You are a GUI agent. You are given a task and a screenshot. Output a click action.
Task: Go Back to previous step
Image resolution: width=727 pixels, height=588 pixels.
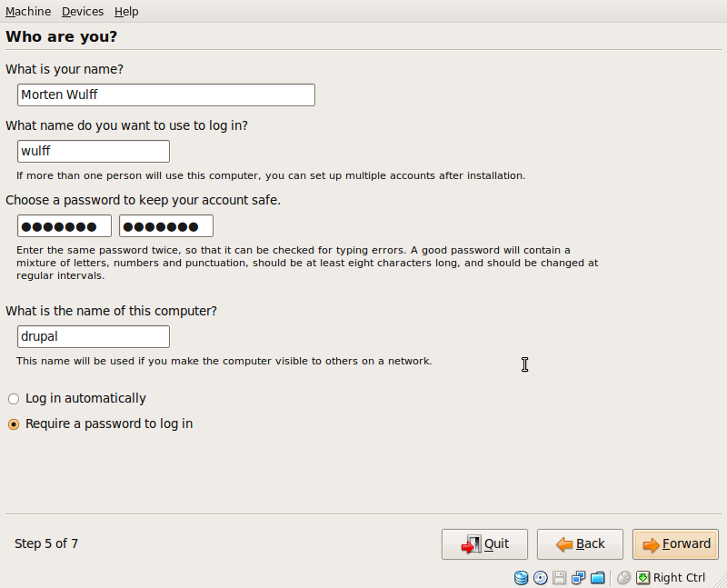point(580,544)
